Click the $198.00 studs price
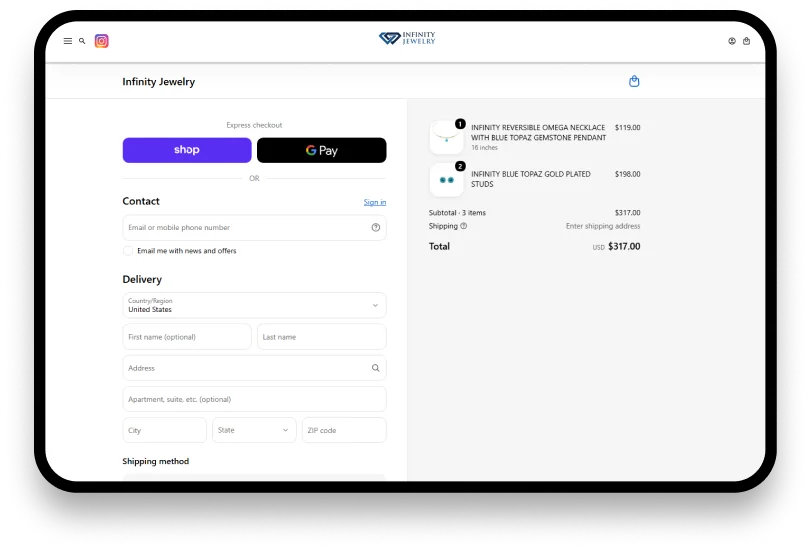Image resolution: width=811 pixels, height=551 pixels. coord(627,174)
